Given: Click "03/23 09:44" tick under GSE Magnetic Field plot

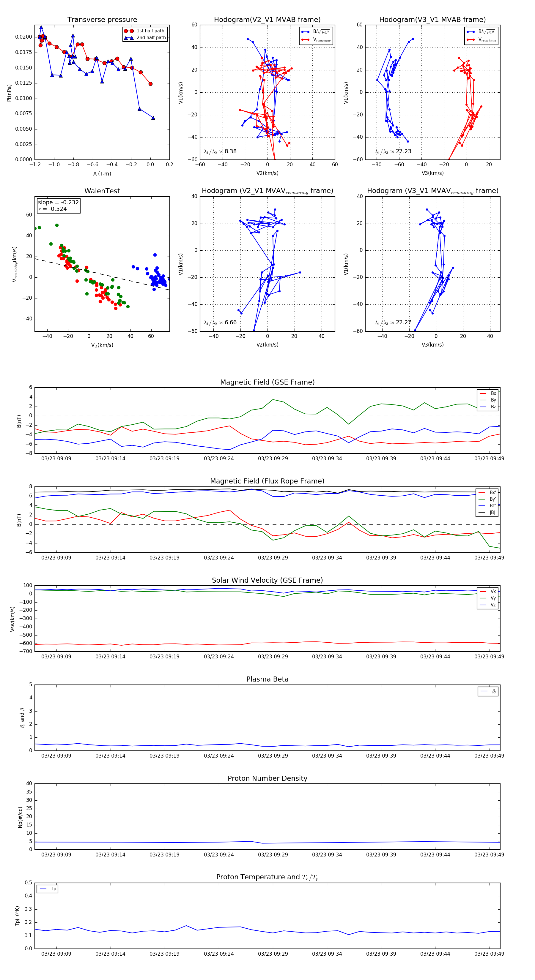Looking at the screenshot, I should pos(435,459).
